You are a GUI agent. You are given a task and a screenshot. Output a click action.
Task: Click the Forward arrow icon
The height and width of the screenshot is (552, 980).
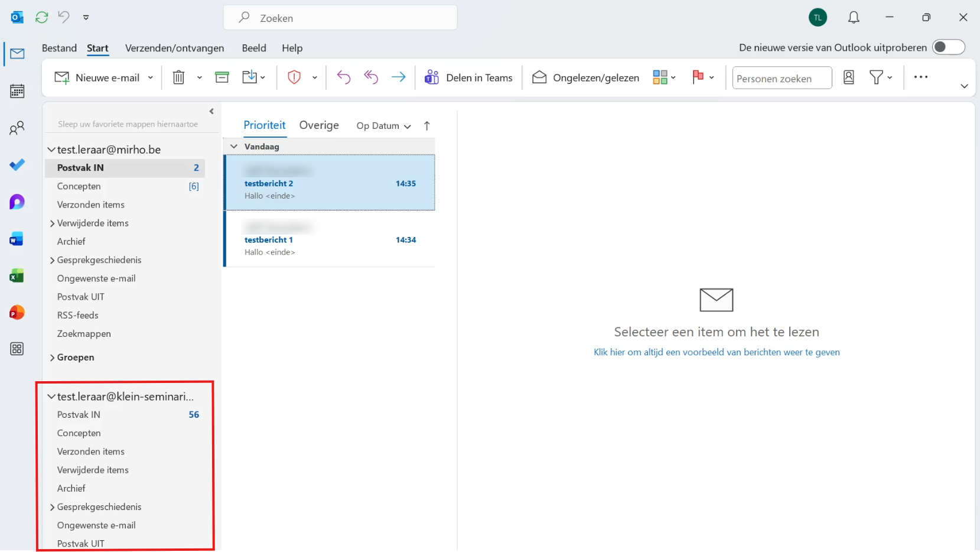tap(399, 77)
